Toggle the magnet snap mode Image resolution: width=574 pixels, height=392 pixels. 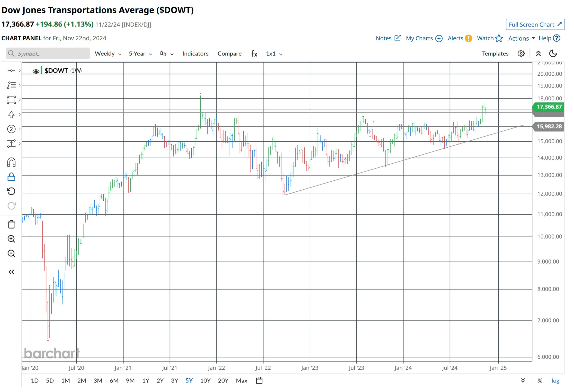[x=11, y=162]
